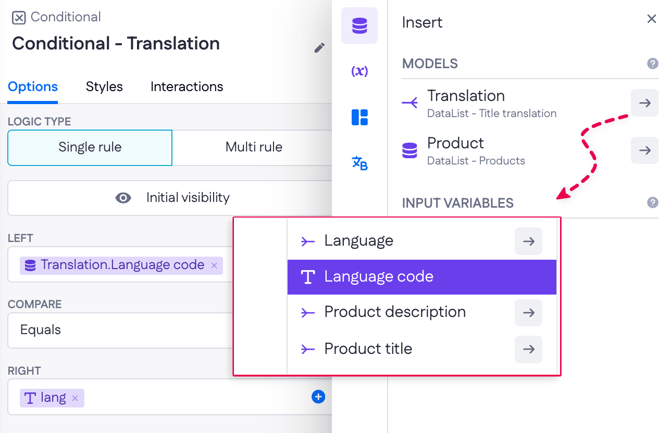Expand the Language relation arrow
The image size is (670, 433).
(x=528, y=241)
